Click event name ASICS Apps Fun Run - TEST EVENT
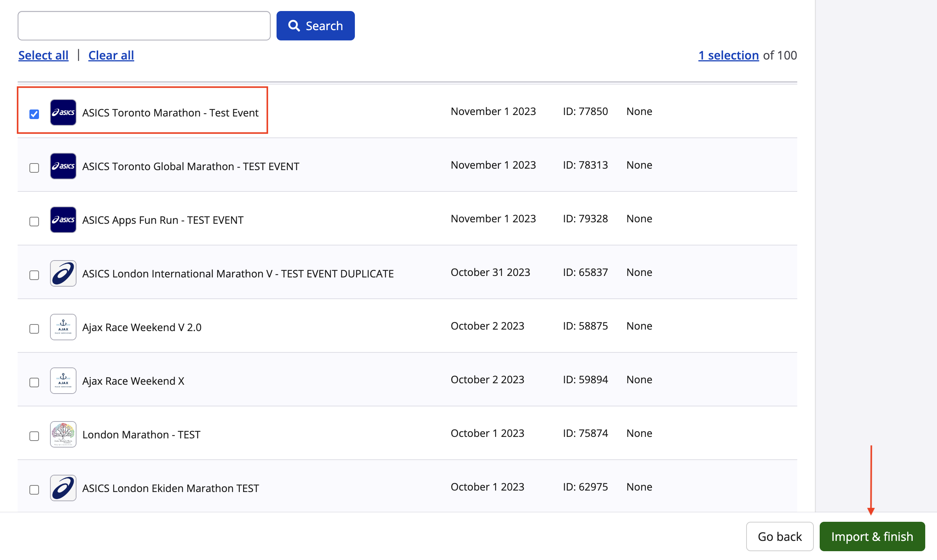Image resolution: width=937 pixels, height=560 pixels. (163, 220)
